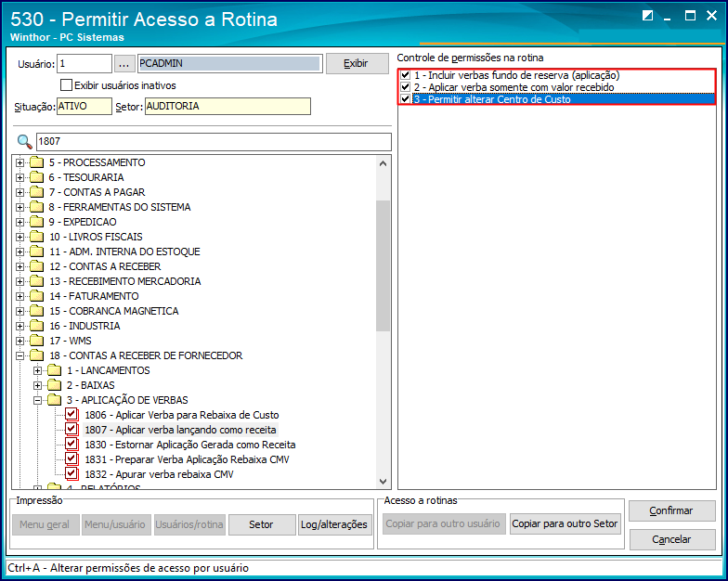Click the PCADMIN user name field
This screenshot has width=728, height=581.
[x=230, y=63]
